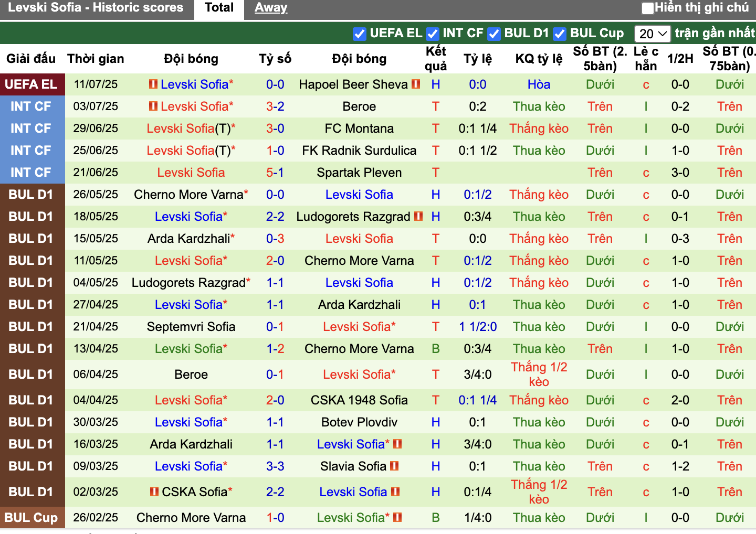Click the 1/2H column header

680,59
